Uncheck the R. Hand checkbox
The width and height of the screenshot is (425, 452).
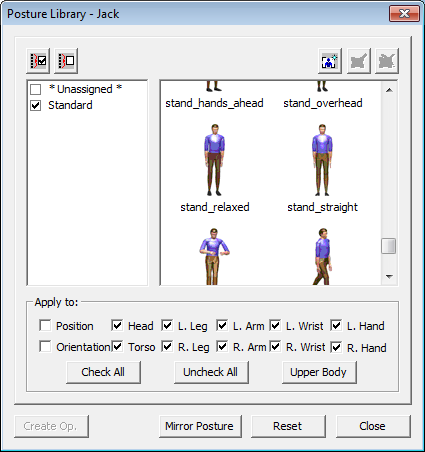click(336, 347)
